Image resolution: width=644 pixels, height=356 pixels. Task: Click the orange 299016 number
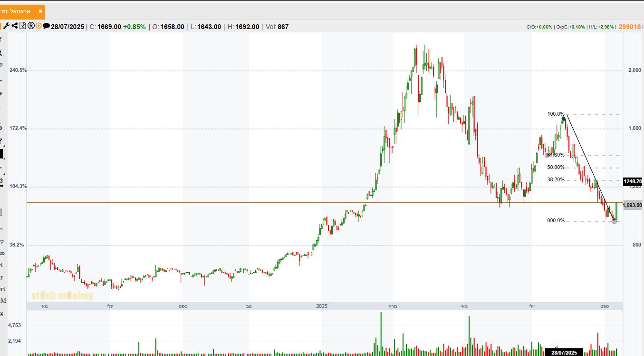[x=630, y=27]
